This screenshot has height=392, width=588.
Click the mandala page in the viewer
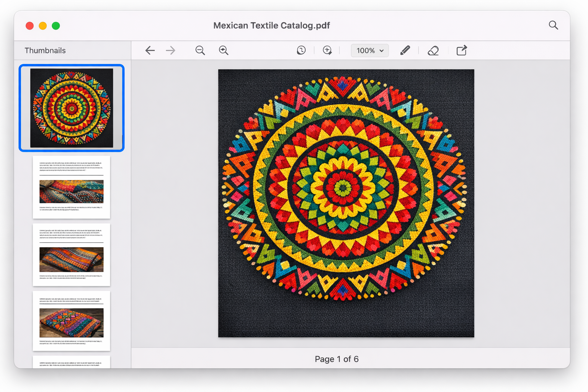(346, 203)
